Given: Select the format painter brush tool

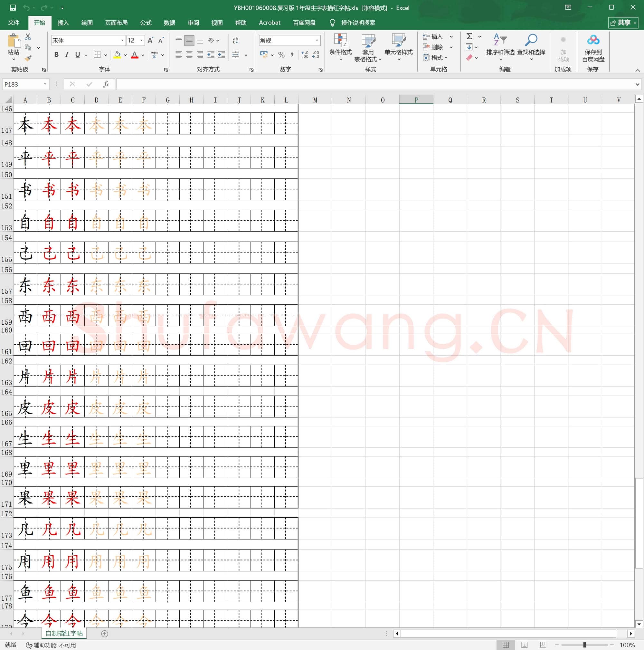Looking at the screenshot, I should coord(28,58).
